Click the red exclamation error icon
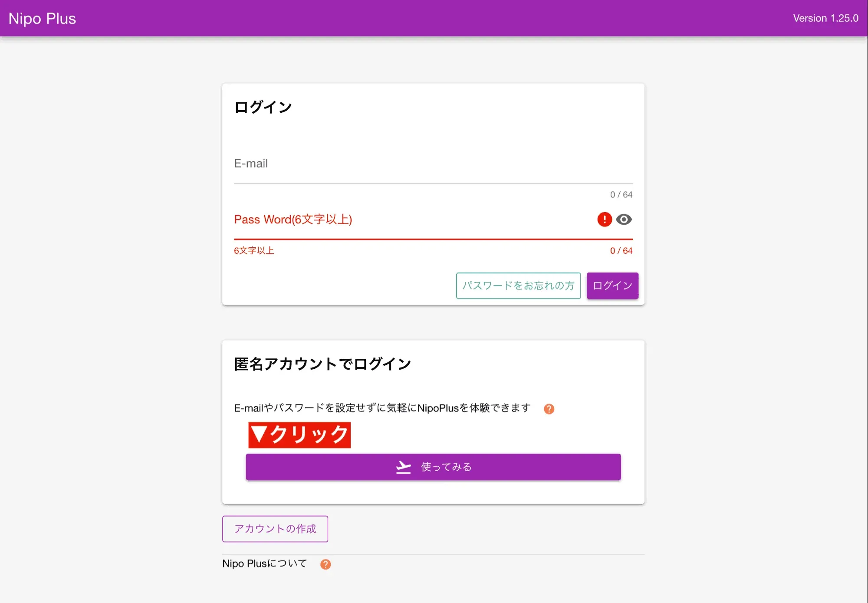Viewport: 868px width, 603px height. pos(604,220)
